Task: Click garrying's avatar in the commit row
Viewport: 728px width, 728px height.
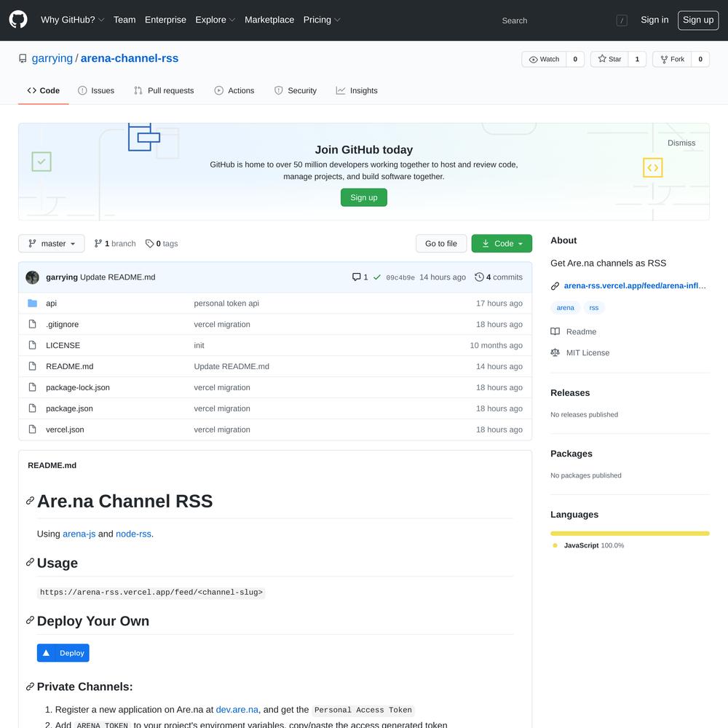Action: click(x=33, y=277)
